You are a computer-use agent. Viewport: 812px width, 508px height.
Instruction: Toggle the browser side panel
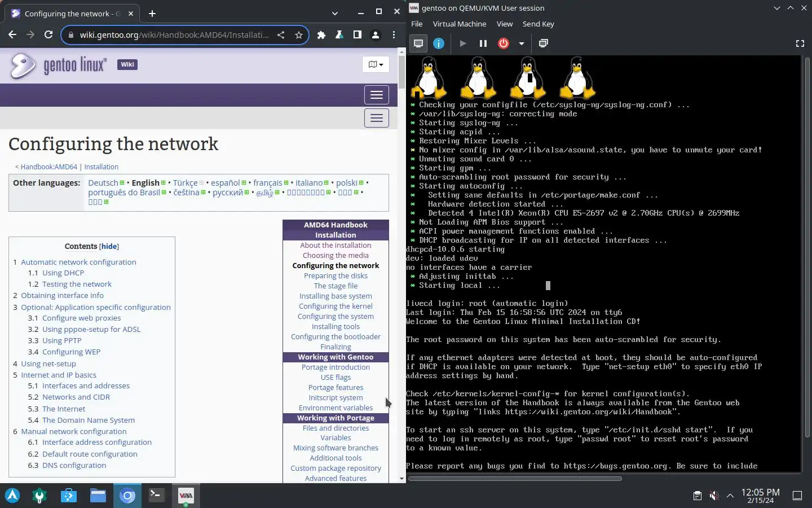(x=358, y=35)
